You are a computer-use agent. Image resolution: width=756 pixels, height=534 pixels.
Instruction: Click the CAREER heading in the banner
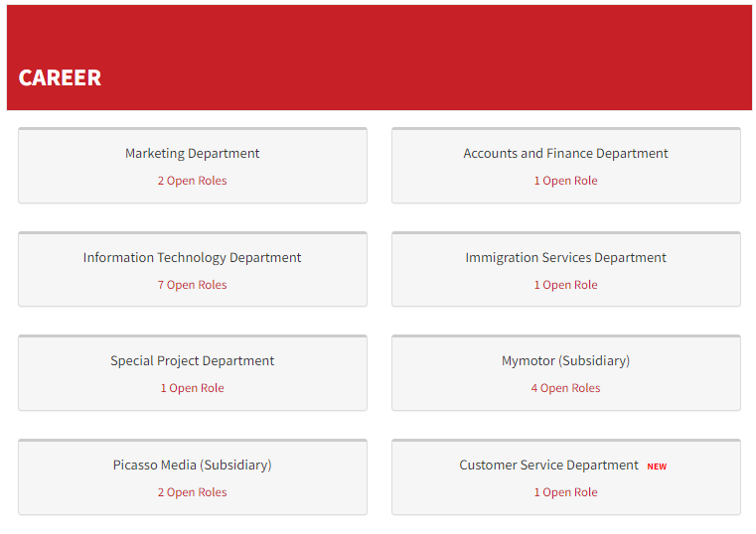click(x=60, y=78)
